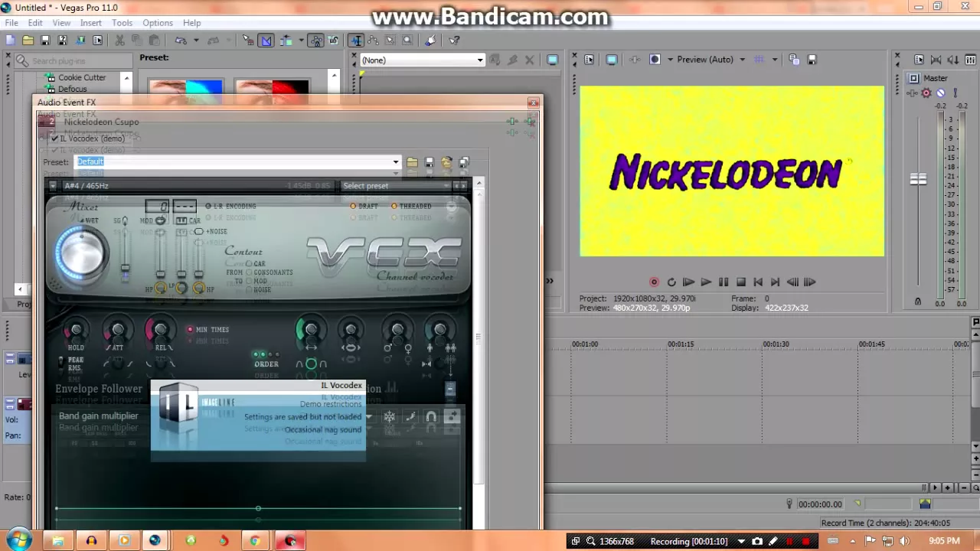Select the Zoom Edit tool in the toolbar
980x551 pixels.
(x=407, y=41)
